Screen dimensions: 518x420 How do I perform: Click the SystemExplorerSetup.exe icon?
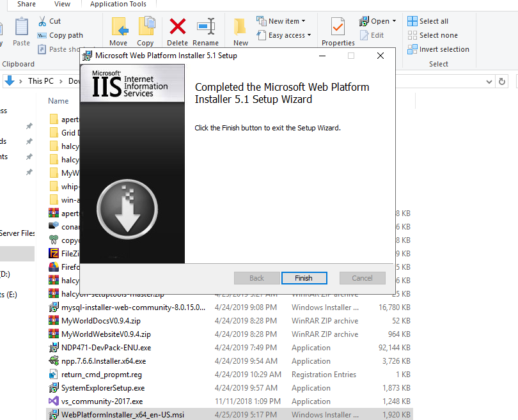pos(54,387)
